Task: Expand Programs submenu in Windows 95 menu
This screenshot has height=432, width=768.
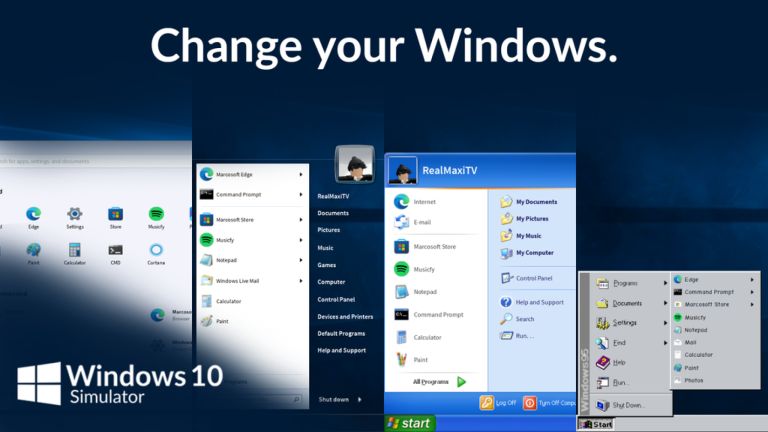Action: 631,283
